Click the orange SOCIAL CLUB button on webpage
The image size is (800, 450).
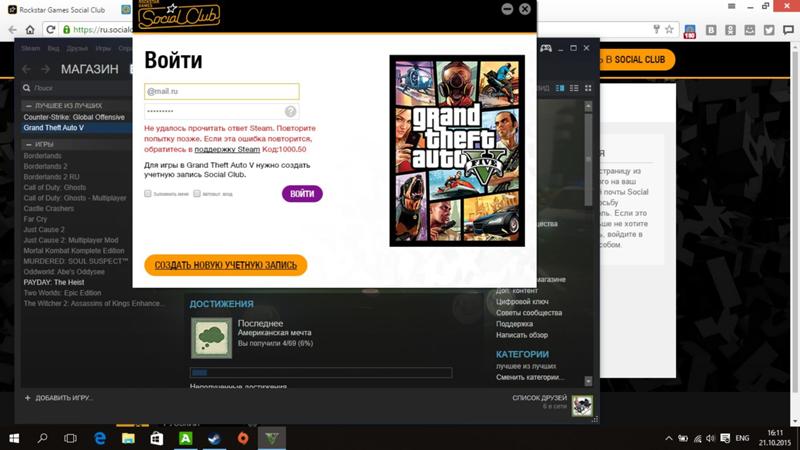click(637, 60)
